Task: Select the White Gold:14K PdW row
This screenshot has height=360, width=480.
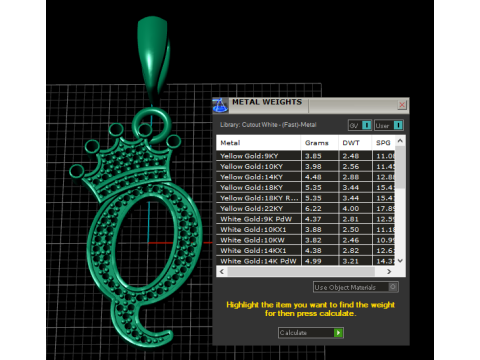Action: pos(306,261)
